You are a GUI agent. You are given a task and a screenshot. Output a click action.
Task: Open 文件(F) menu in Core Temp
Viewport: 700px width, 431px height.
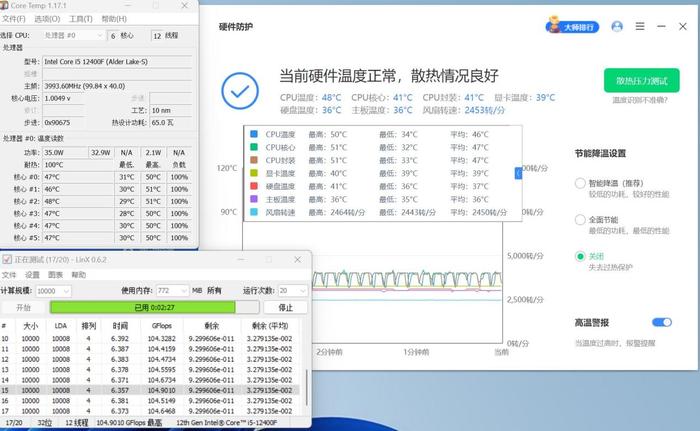coord(13,19)
